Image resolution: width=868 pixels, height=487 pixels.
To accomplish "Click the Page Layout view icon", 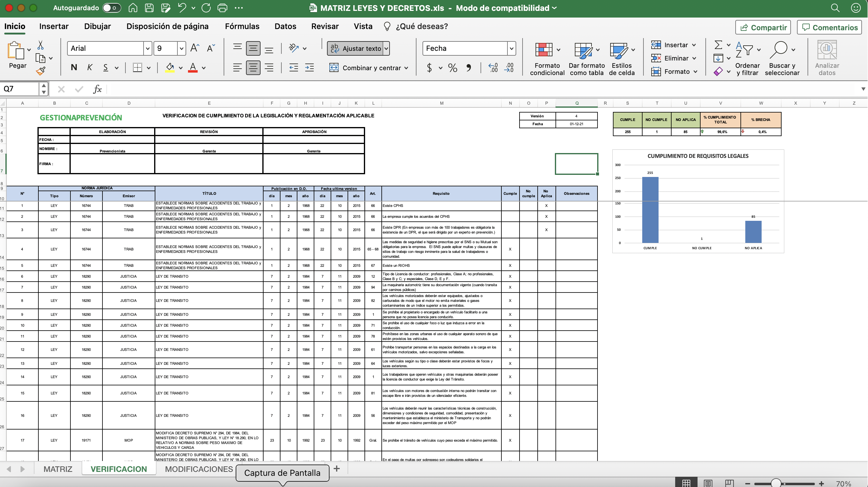I will (708, 483).
